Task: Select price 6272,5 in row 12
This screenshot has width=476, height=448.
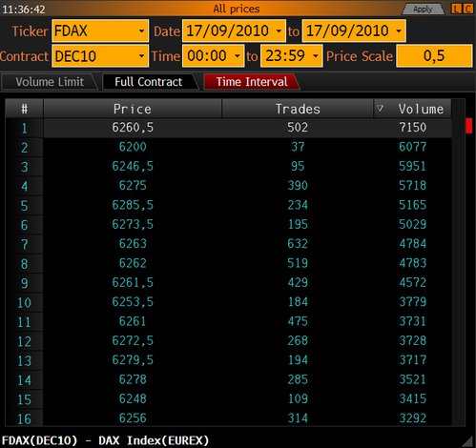Action: click(x=133, y=340)
